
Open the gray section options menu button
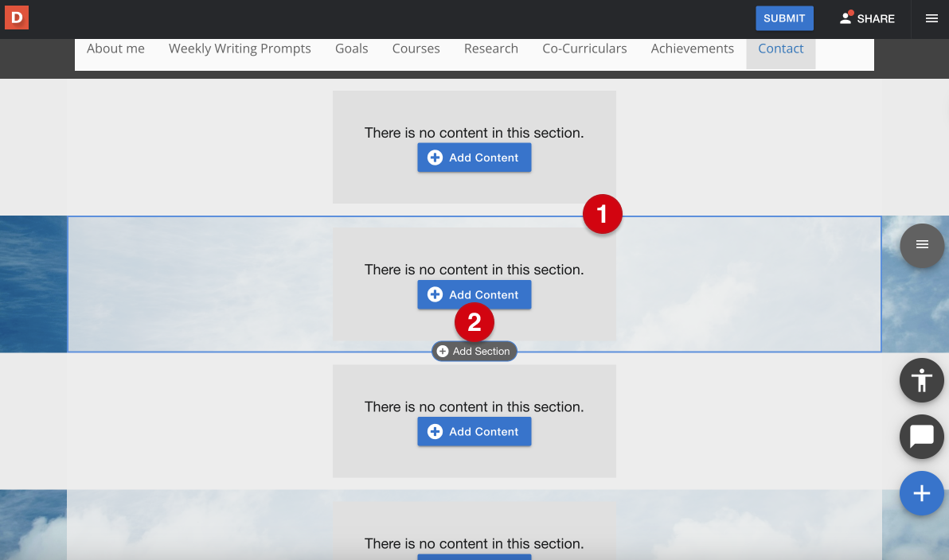click(x=922, y=246)
